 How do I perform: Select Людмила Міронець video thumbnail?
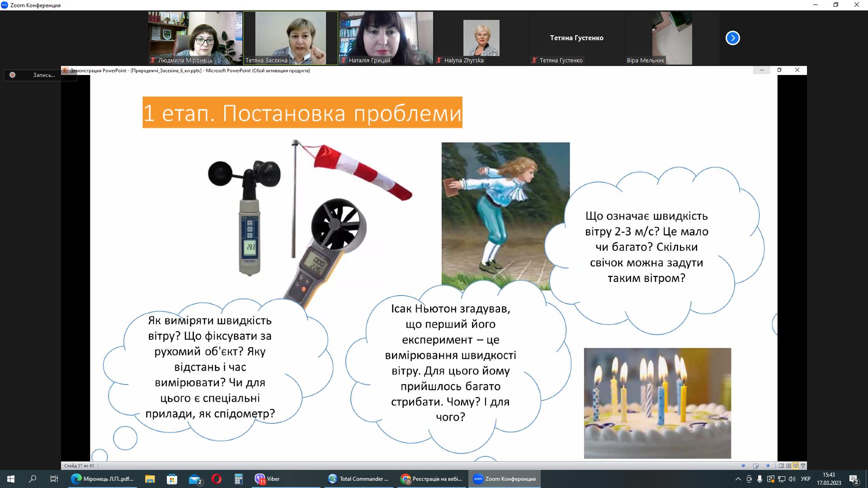pos(195,38)
